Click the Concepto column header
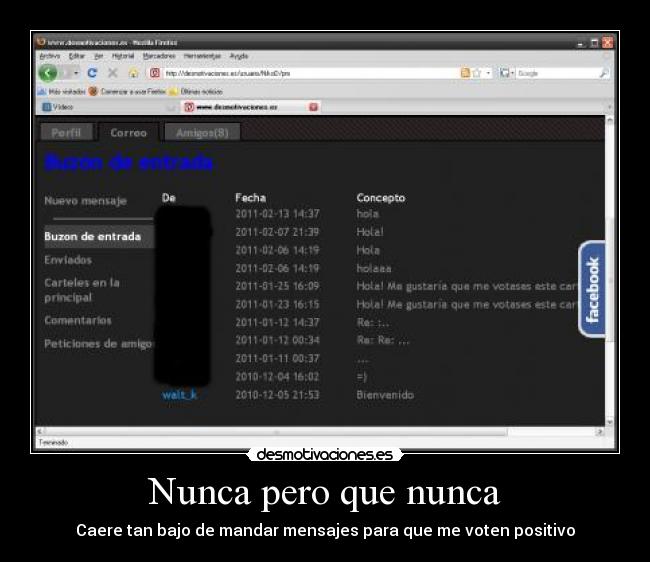 point(381,198)
